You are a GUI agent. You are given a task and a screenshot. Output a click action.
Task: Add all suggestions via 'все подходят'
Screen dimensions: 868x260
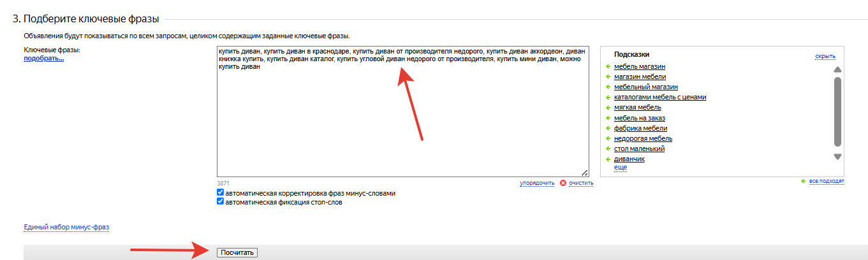827,181
